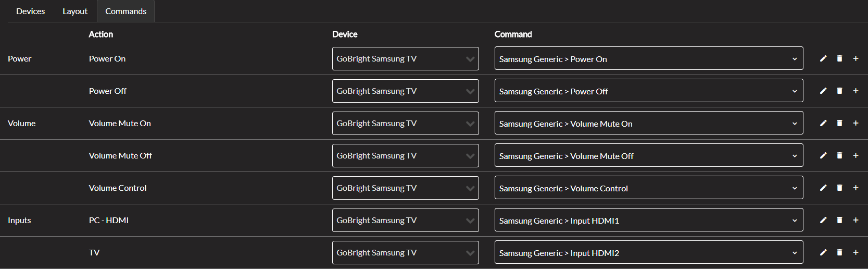
Task: Edit the Volume Mute Off row
Action: click(x=823, y=155)
